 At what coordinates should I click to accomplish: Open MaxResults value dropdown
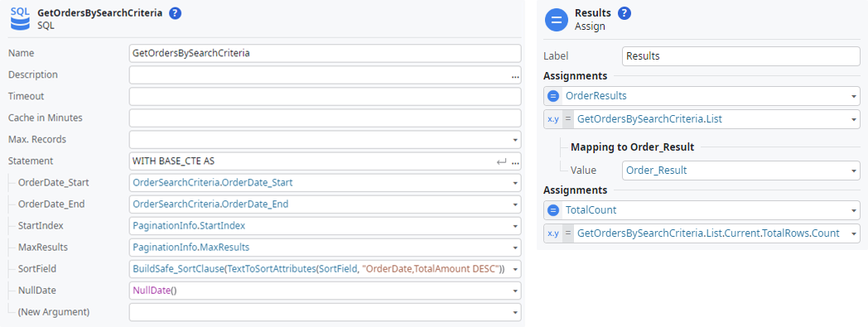point(515,248)
